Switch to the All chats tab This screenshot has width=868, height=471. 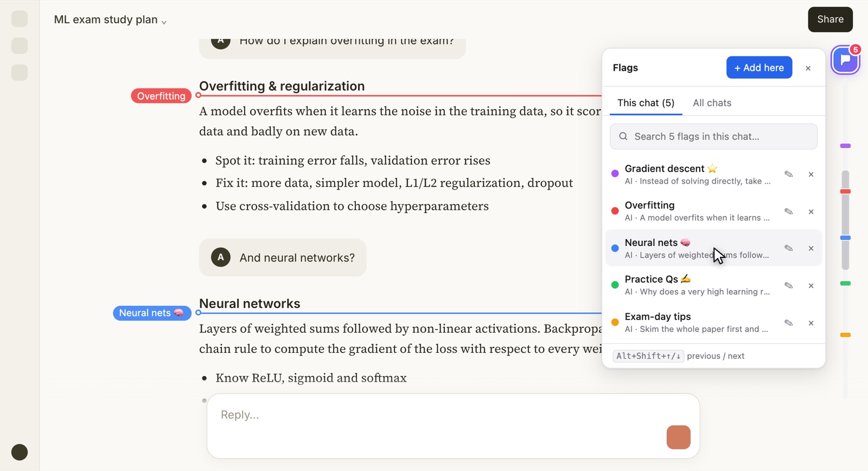click(712, 103)
